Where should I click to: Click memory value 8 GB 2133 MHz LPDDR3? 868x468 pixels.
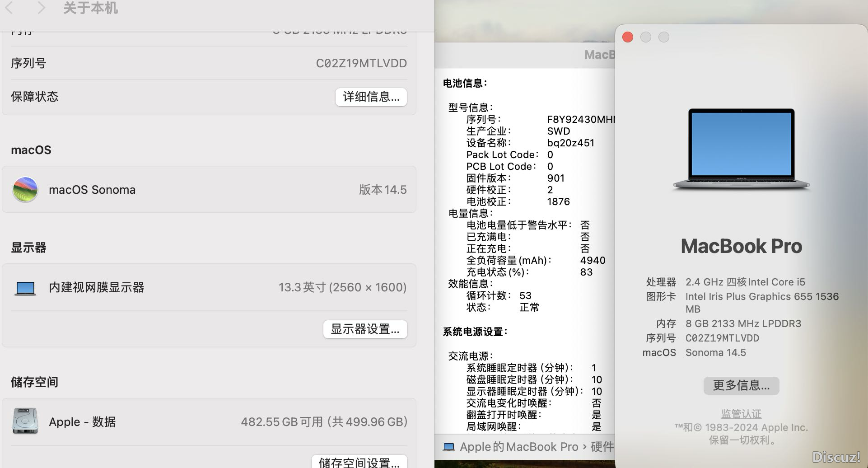[743, 323]
